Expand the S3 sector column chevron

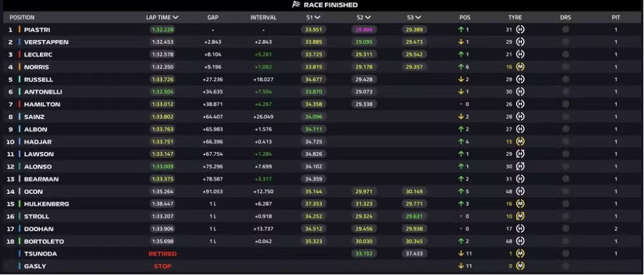pos(418,18)
